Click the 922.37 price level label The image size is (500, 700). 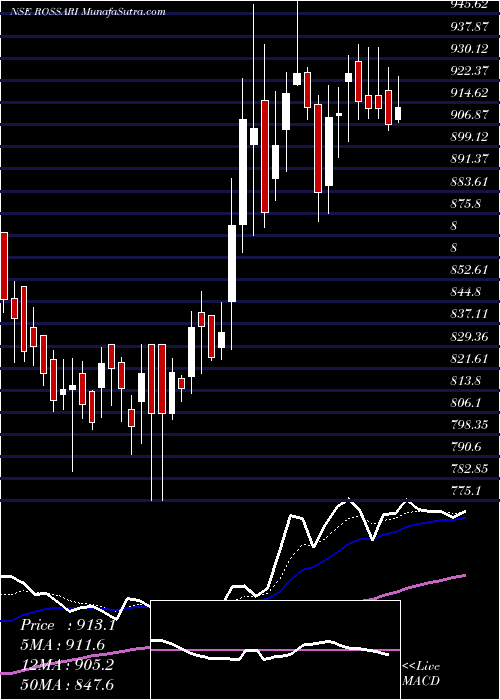(470, 71)
